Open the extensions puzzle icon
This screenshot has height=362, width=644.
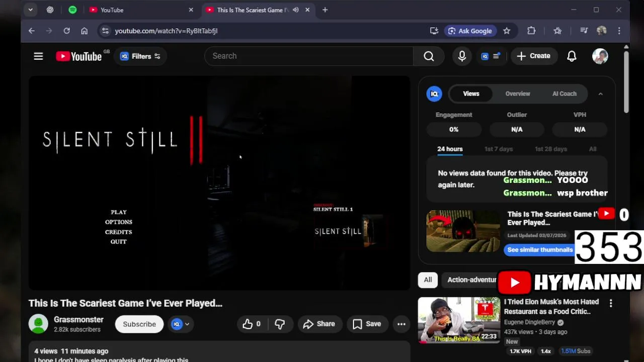pyautogui.click(x=531, y=31)
